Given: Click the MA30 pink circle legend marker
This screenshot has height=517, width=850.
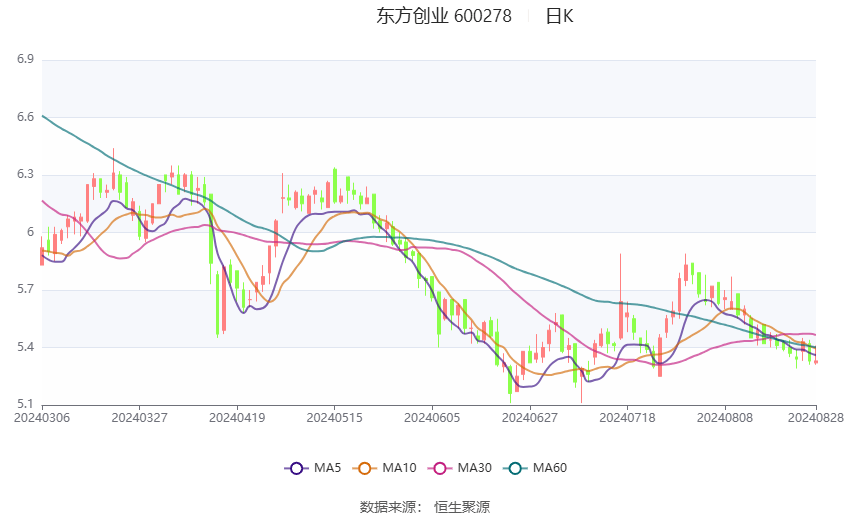Looking at the screenshot, I should (438, 467).
